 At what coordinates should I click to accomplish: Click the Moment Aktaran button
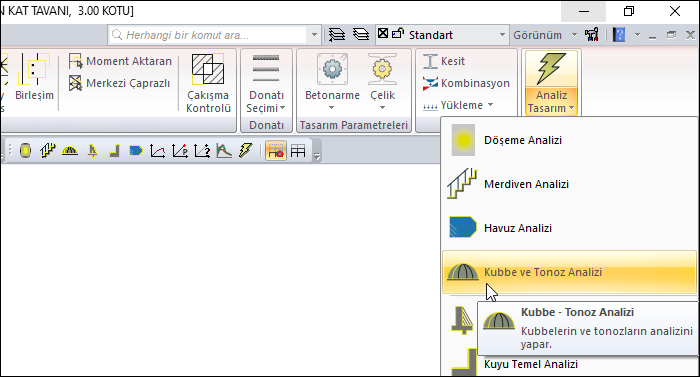[x=120, y=61]
